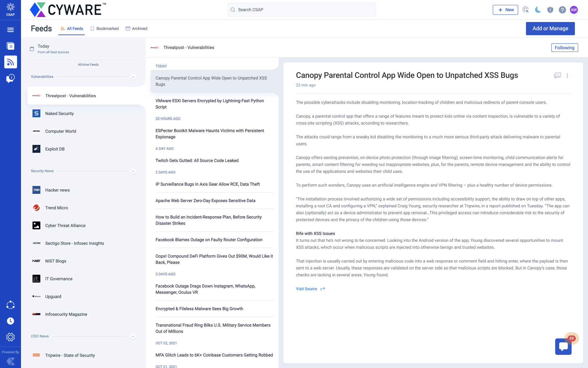Select the Naked Security feed

click(59, 113)
